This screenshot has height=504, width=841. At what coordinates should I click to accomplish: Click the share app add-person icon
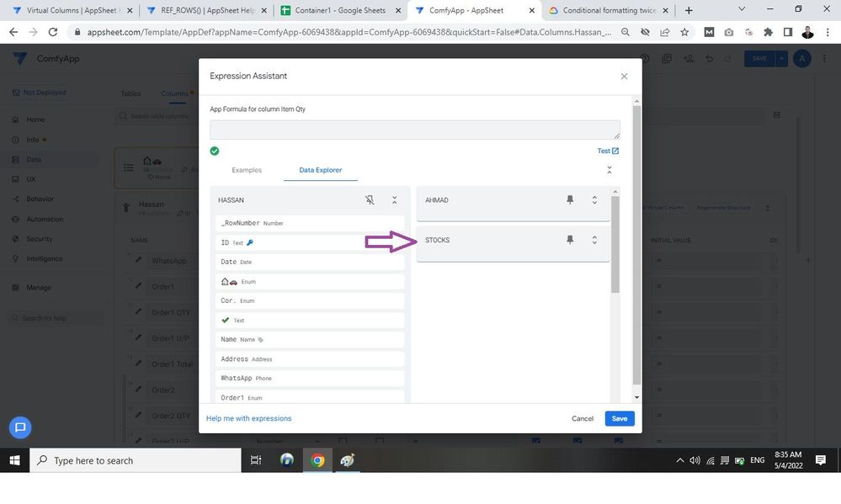coord(689,58)
